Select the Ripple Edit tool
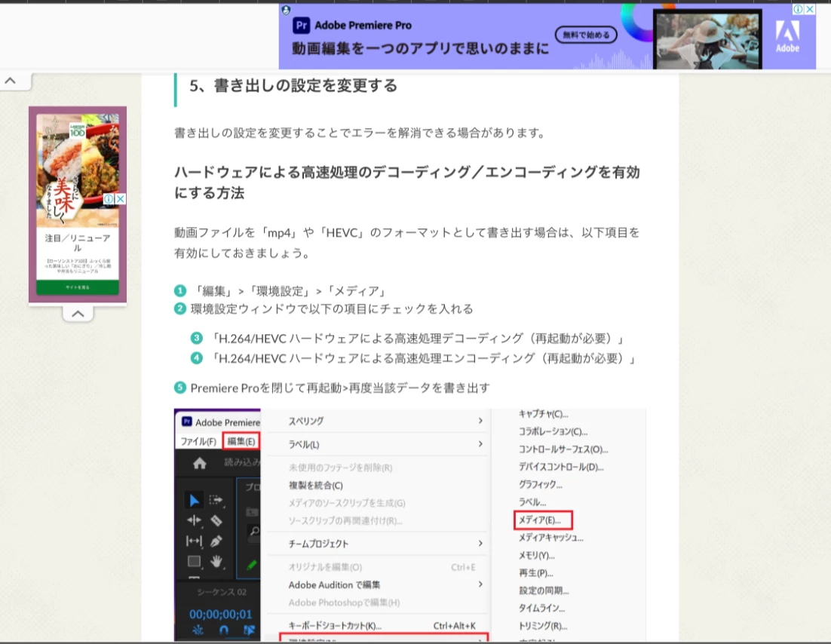831x644 pixels. pos(194,520)
